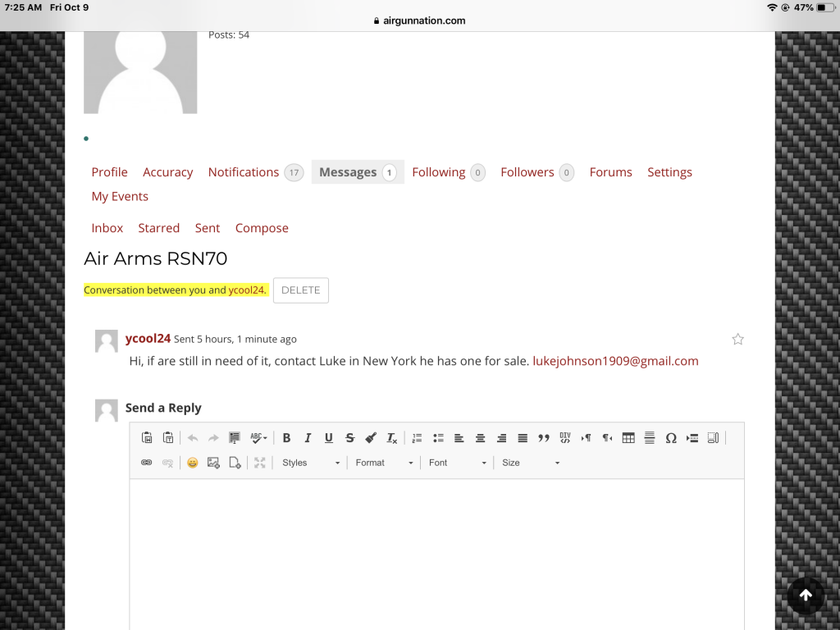Click the scroll-to-top arrow button
The height and width of the screenshot is (630, 840).
click(x=806, y=596)
